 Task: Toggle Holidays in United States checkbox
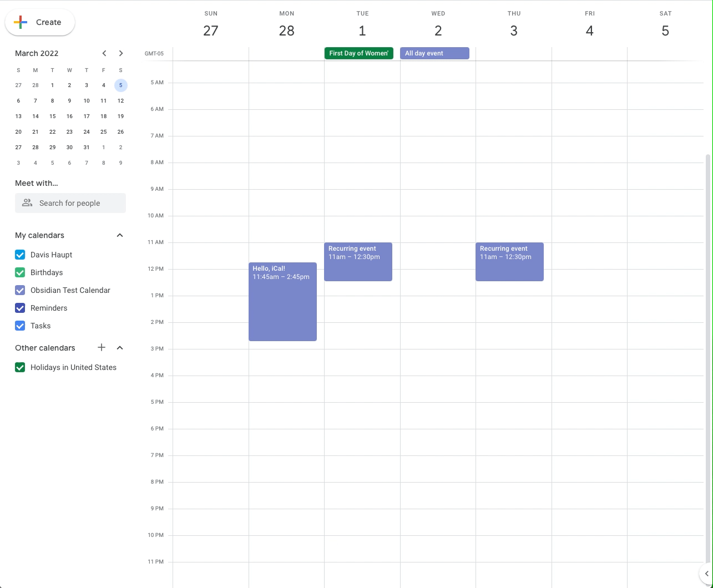20,367
